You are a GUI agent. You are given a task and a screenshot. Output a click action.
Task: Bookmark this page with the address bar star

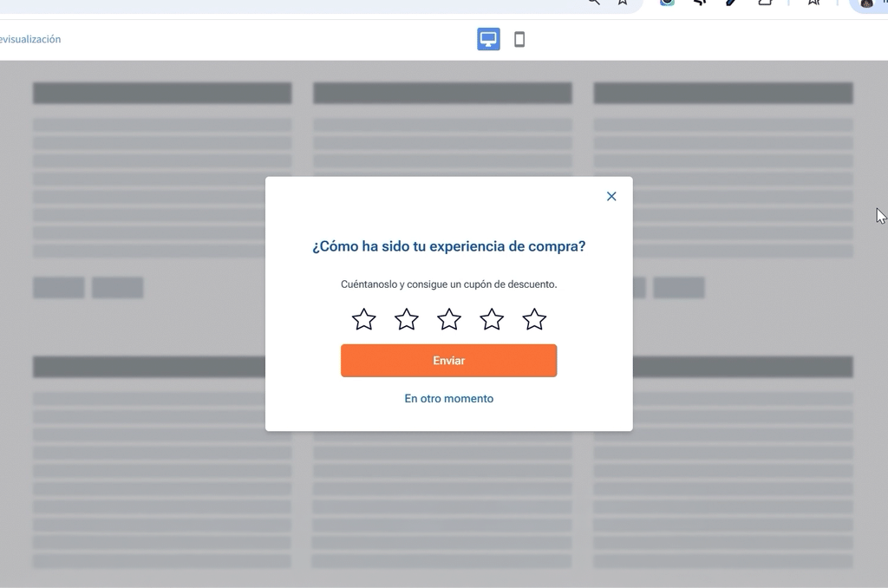[623, 3]
